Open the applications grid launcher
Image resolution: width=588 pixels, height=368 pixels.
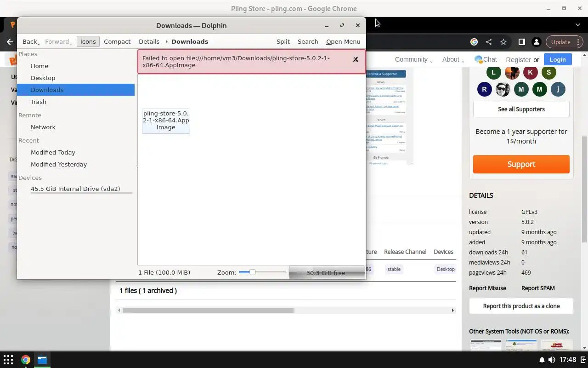(8, 360)
